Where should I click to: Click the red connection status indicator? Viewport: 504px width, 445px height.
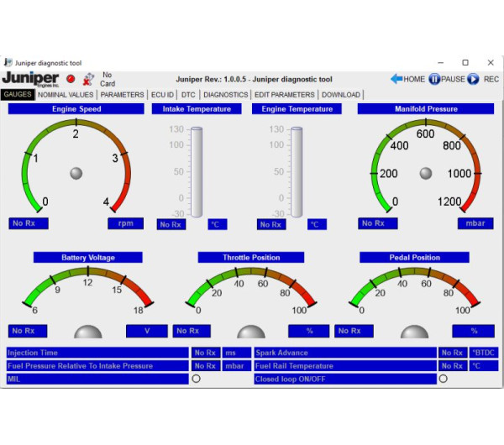click(x=71, y=79)
